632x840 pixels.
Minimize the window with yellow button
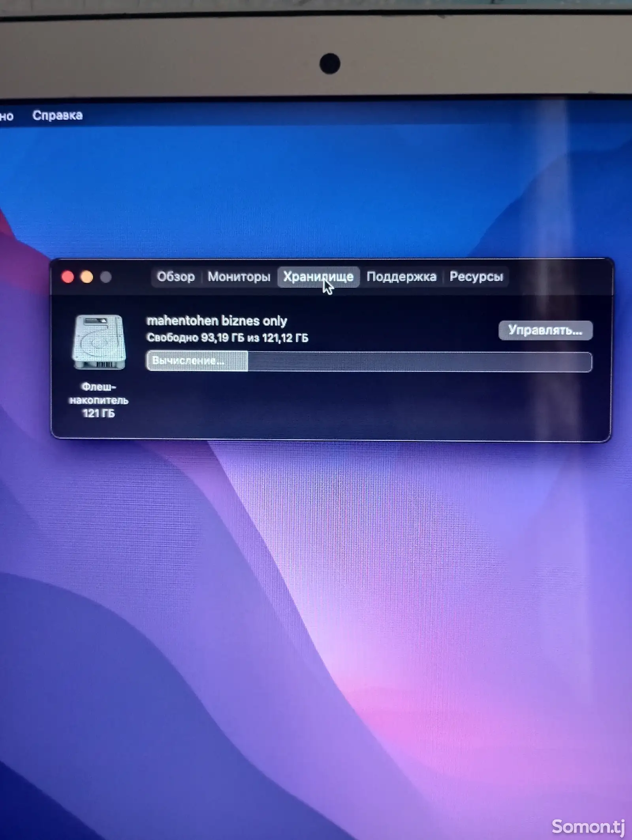pyautogui.click(x=87, y=277)
